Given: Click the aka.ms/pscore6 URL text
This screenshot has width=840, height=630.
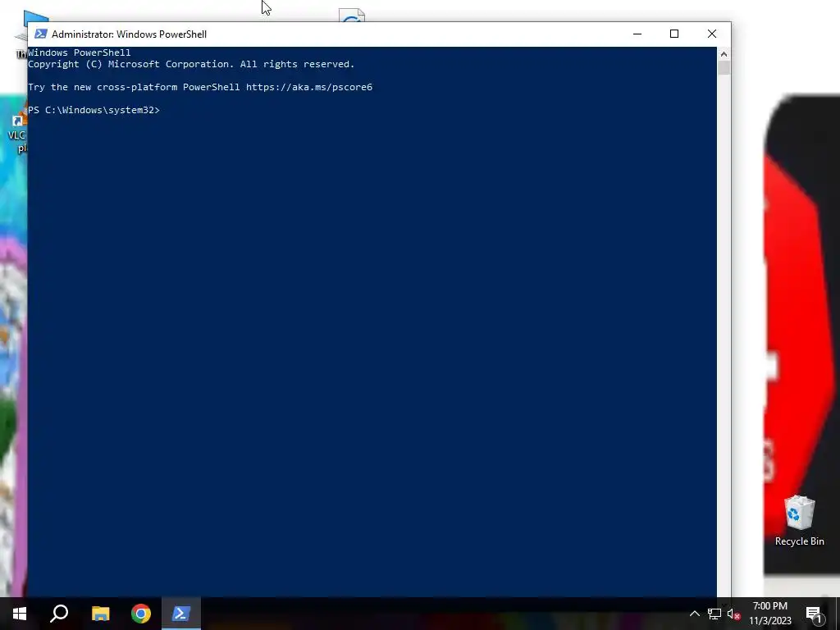Looking at the screenshot, I should (x=309, y=87).
